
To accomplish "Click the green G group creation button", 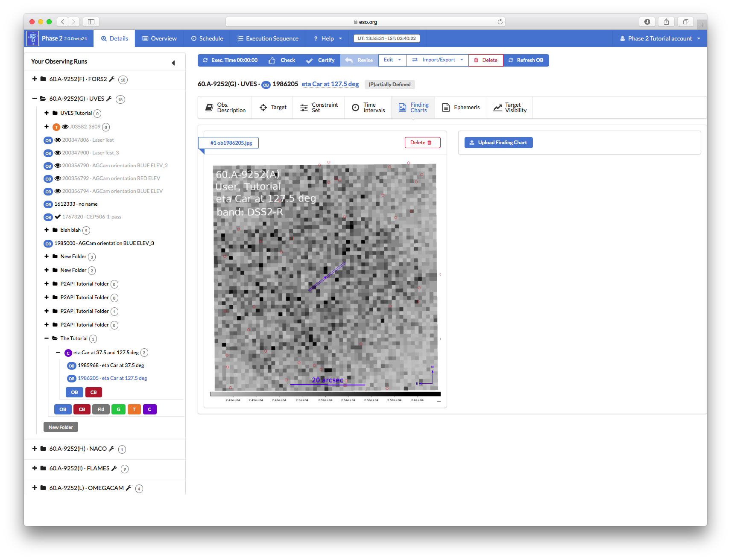I will click(x=118, y=409).
